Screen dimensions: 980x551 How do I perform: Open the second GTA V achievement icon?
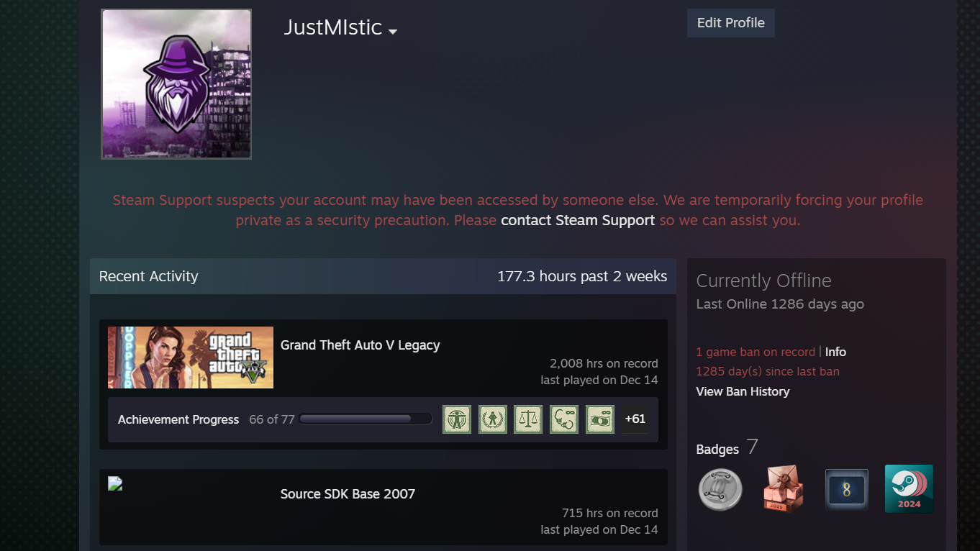[x=493, y=419]
